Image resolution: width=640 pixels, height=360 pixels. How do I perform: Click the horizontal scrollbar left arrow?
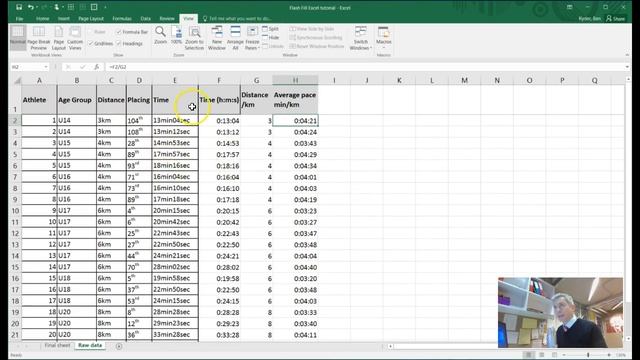pyautogui.click(x=390, y=346)
